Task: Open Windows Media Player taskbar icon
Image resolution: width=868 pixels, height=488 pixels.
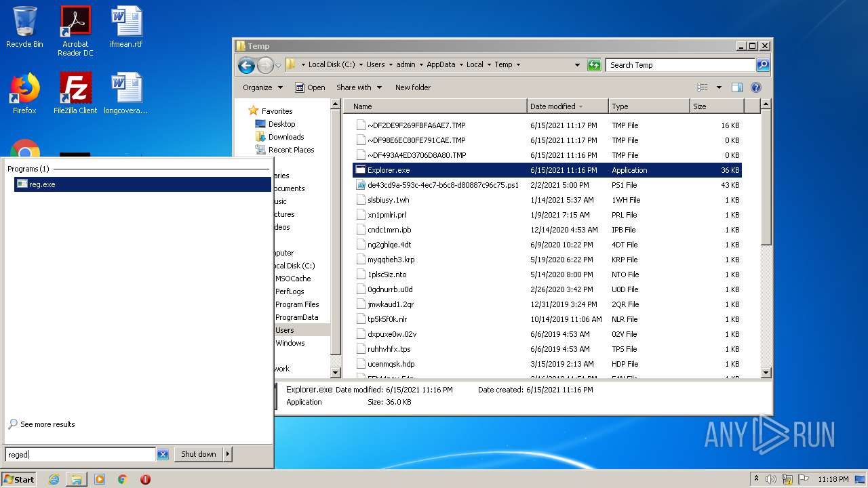Action: coord(100,479)
